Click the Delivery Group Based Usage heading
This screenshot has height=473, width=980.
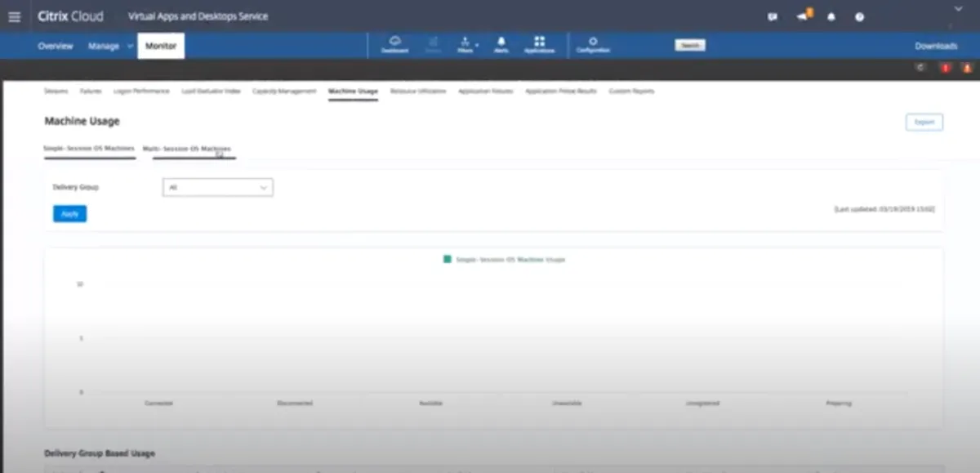pos(99,453)
